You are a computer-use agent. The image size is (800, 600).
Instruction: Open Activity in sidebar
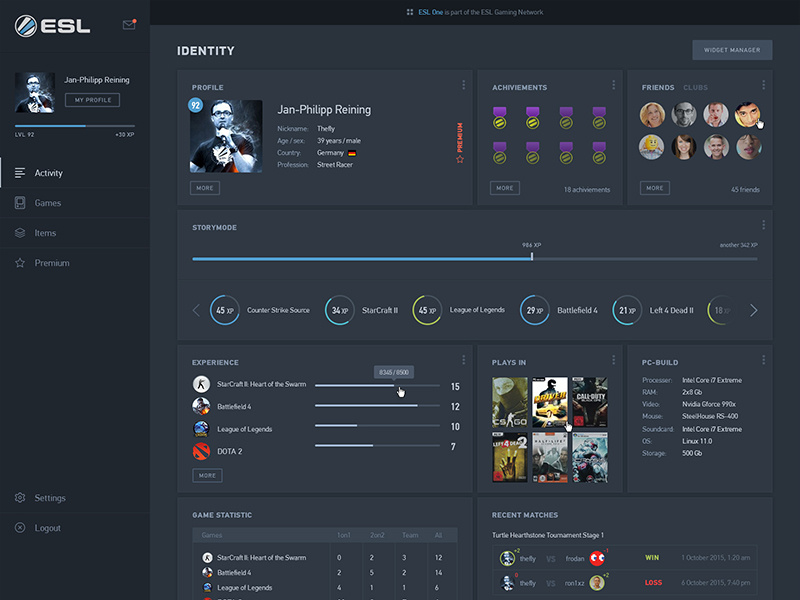(75, 173)
